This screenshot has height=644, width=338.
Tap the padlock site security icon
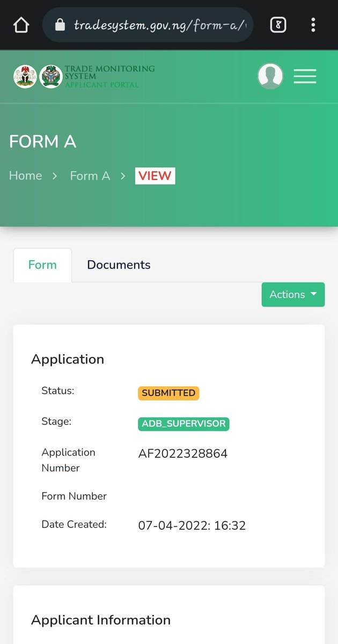[60, 25]
